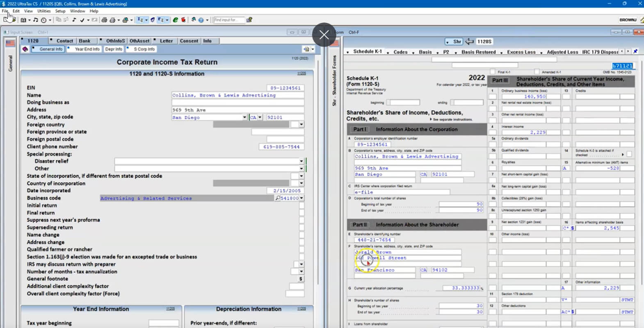Click the purple book icon beside General Info
This screenshot has height=328, width=644.
click(x=25, y=49)
